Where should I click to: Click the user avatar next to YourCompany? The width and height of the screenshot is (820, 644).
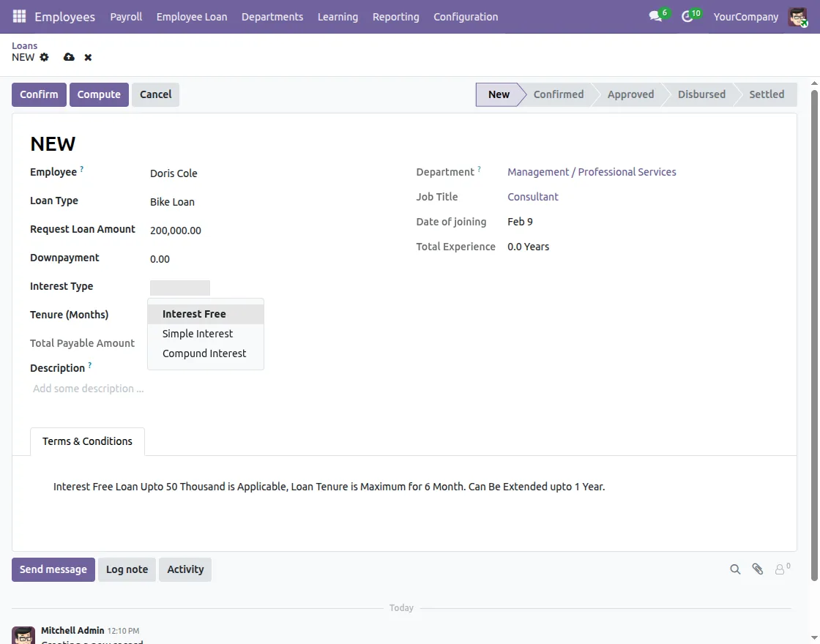pyautogui.click(x=797, y=16)
